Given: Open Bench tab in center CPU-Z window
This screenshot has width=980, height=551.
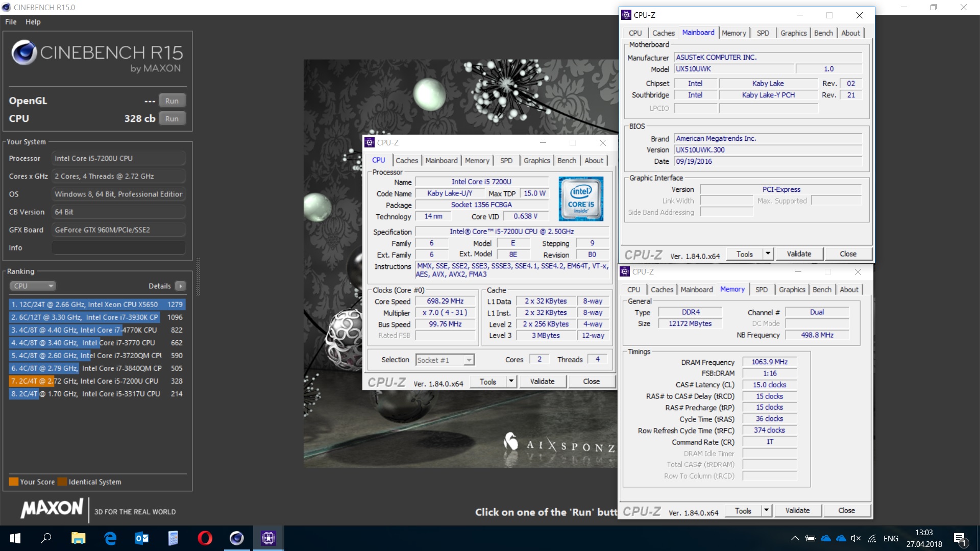Looking at the screenshot, I should click(567, 161).
